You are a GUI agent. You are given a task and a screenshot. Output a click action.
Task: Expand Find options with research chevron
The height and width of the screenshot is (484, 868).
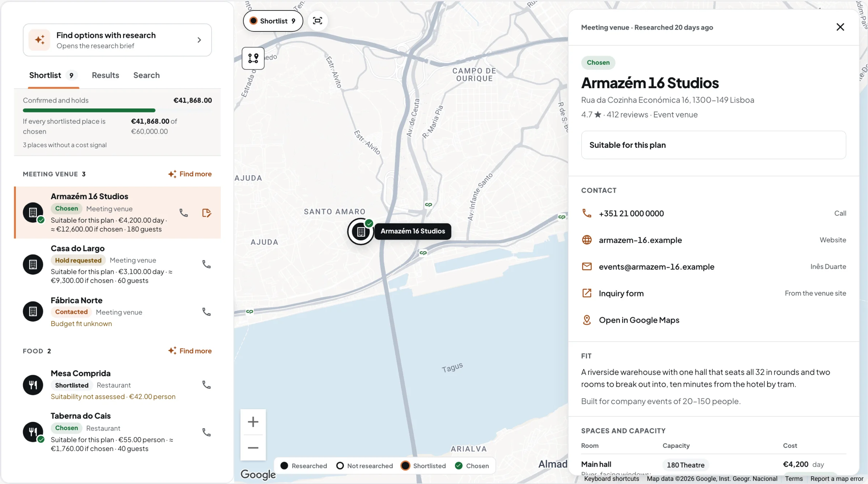199,40
